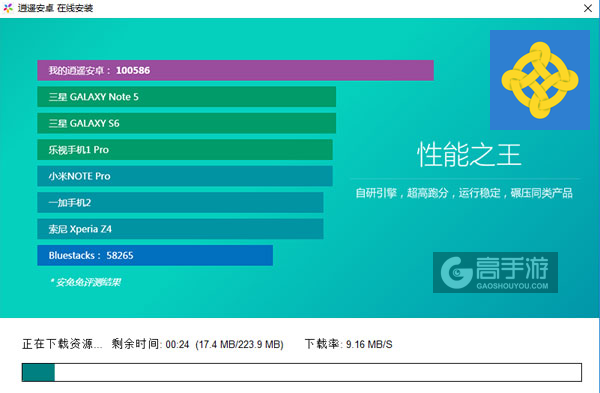Click the 安兔兔评测结果 footnote
600x393 pixels.
[x=85, y=282]
